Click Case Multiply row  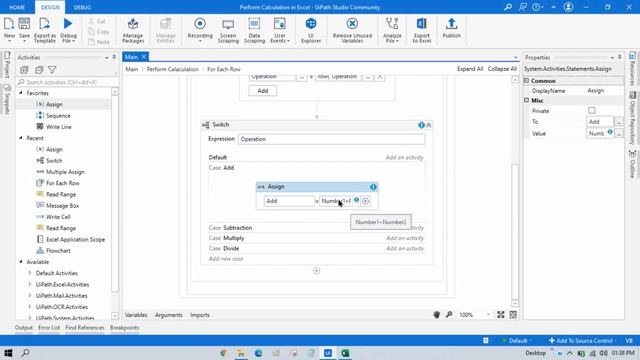pyautogui.click(x=316, y=238)
